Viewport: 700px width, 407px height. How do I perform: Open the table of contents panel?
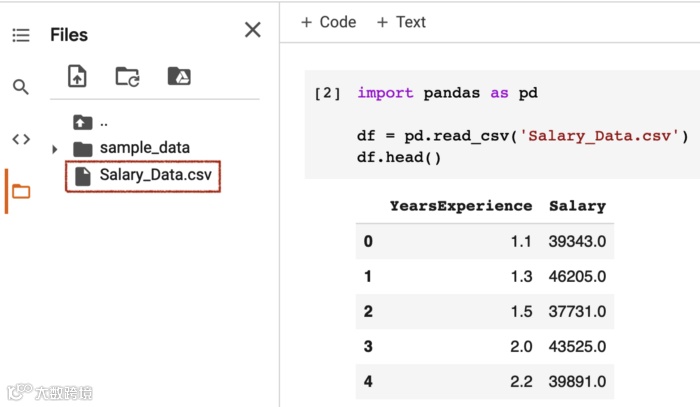click(x=21, y=35)
